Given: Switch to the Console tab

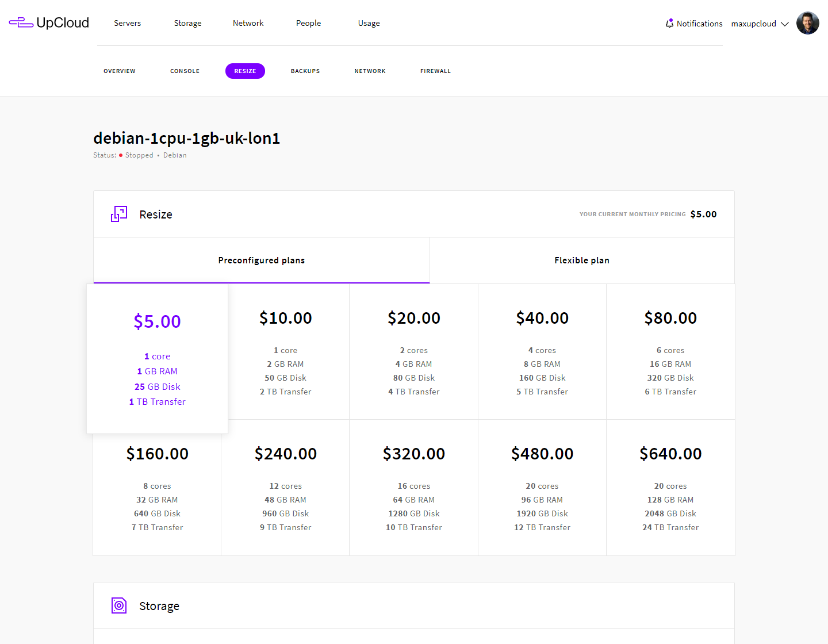Looking at the screenshot, I should pyautogui.click(x=185, y=71).
